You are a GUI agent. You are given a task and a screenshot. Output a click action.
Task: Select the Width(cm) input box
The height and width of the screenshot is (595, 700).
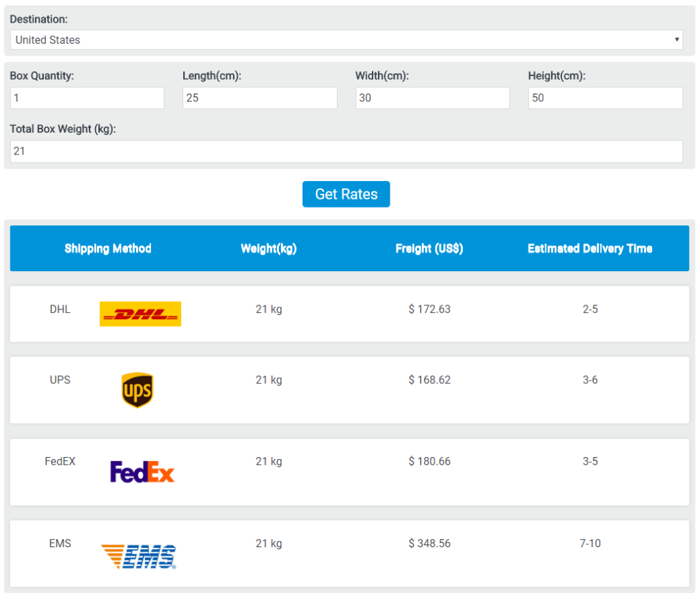click(x=432, y=98)
